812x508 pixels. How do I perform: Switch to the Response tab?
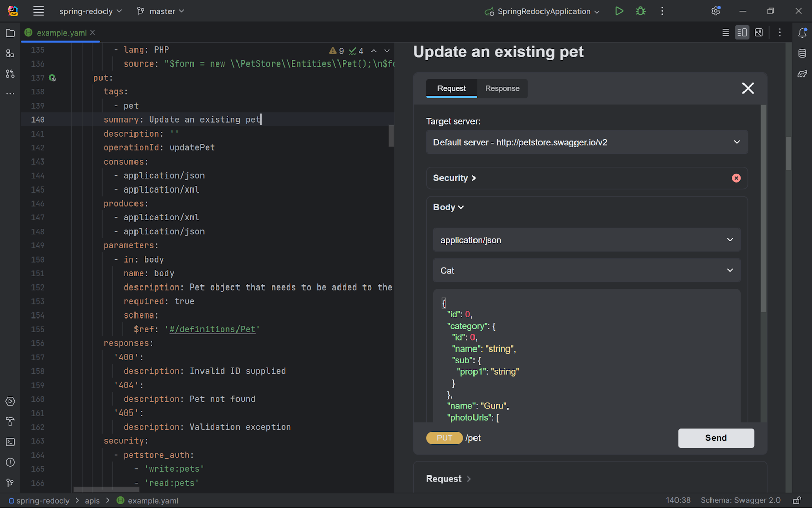(502, 88)
